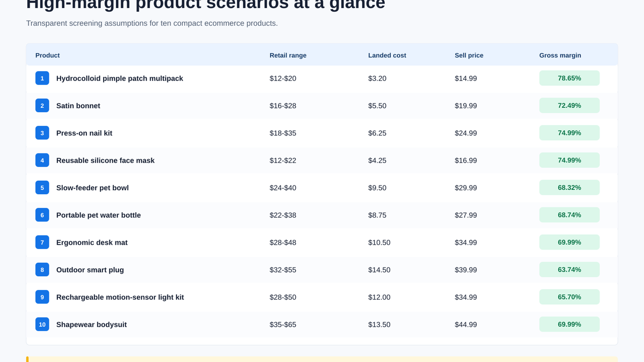This screenshot has width=644, height=362.
Task: Click the 68.74% gross margin badge
Action: point(569,215)
